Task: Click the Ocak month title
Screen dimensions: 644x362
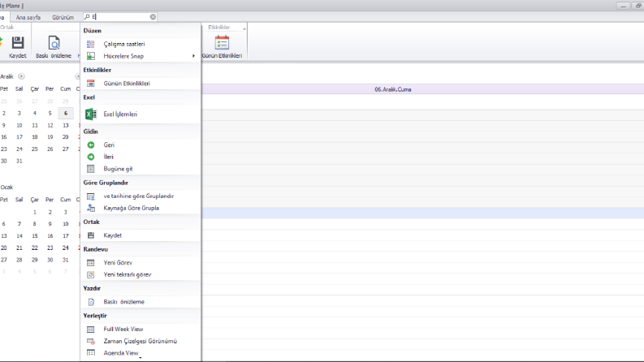Action: (x=6, y=187)
